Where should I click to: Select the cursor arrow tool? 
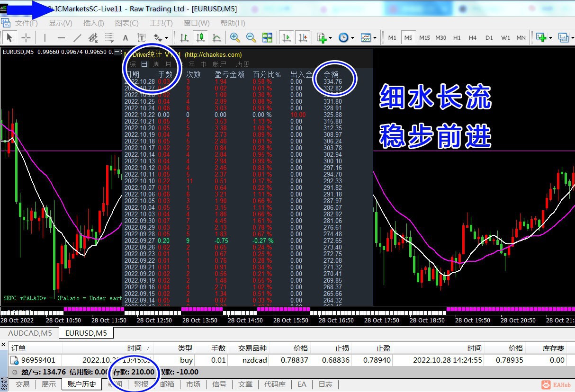click(9, 38)
